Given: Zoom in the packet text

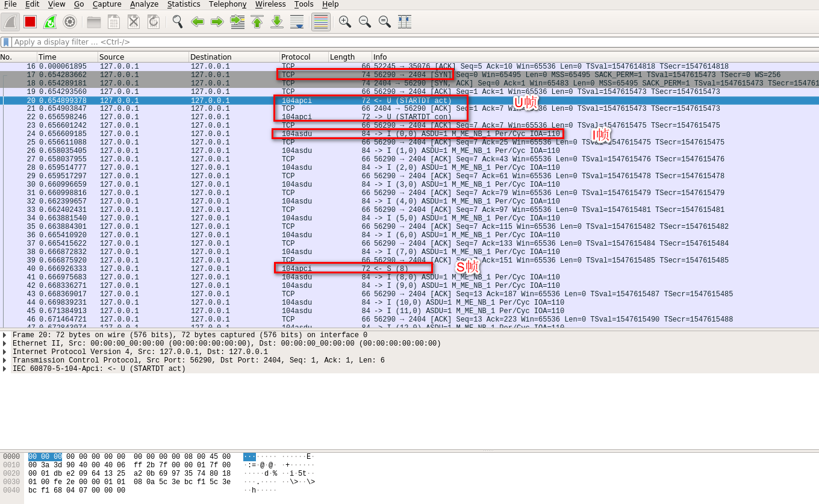Looking at the screenshot, I should [345, 22].
